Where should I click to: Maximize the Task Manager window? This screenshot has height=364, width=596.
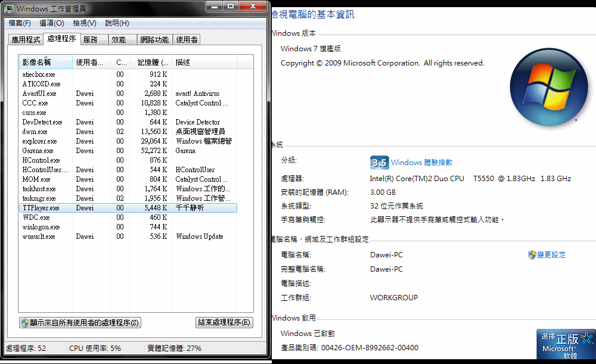point(231,7)
